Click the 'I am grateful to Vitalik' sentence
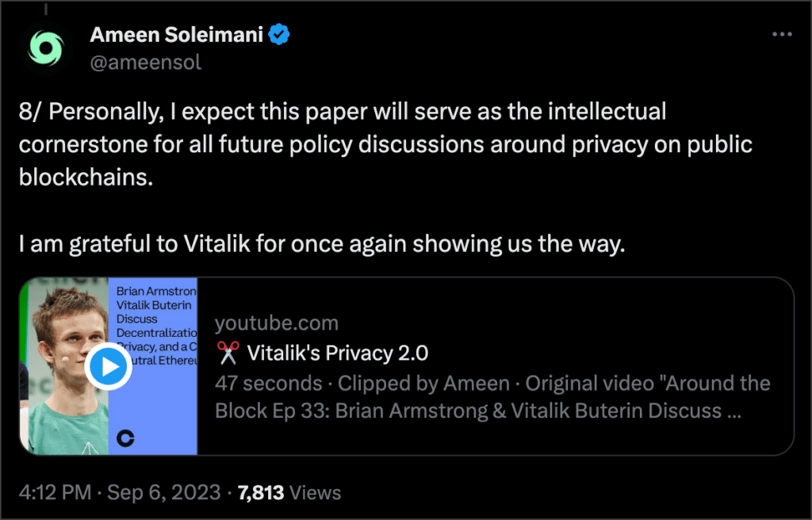 pyautogui.click(x=322, y=244)
